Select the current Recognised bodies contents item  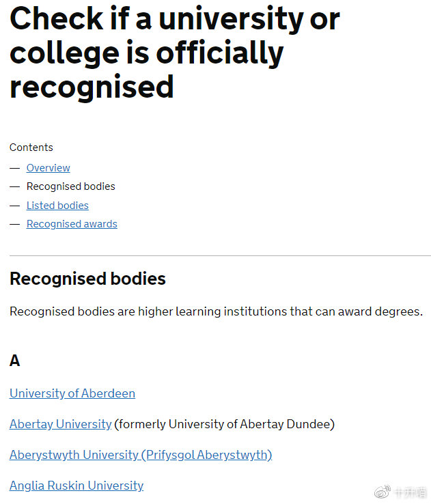coord(71,186)
